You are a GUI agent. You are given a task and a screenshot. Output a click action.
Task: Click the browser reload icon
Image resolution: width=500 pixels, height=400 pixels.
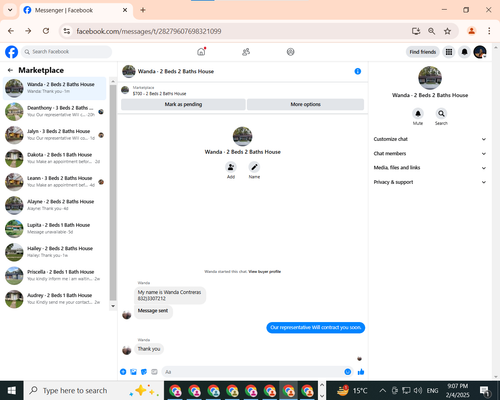coord(46,31)
